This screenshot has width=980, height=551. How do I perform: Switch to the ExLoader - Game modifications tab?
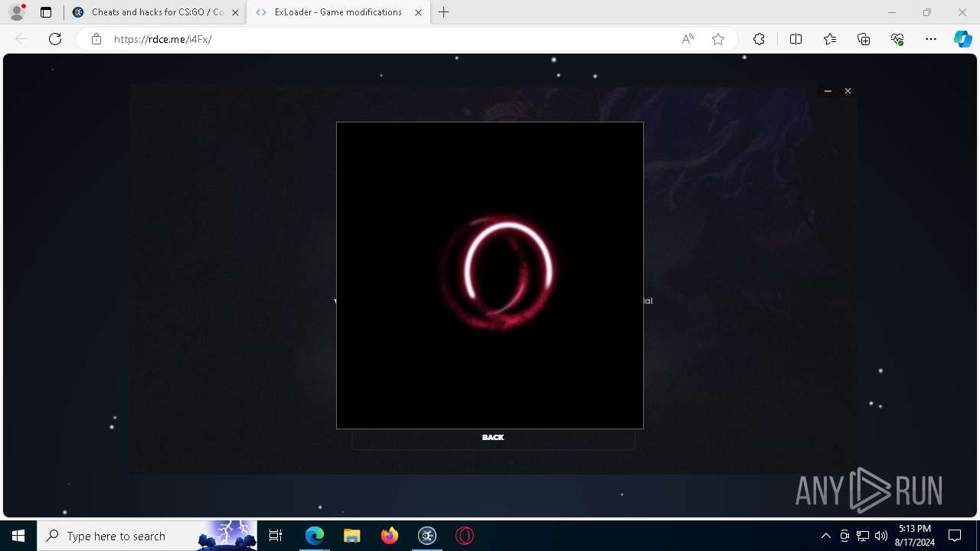coord(338,12)
